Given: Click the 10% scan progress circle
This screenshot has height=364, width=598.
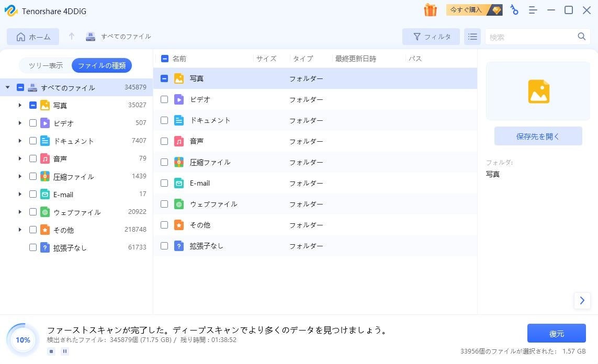Looking at the screenshot, I should [x=22, y=340].
